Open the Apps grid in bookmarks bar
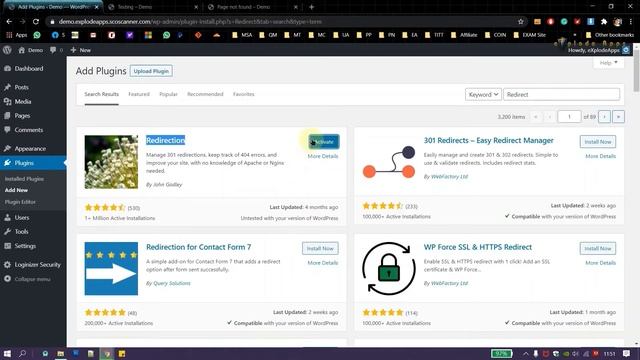The width and height of the screenshot is (640, 360). tap(16, 35)
